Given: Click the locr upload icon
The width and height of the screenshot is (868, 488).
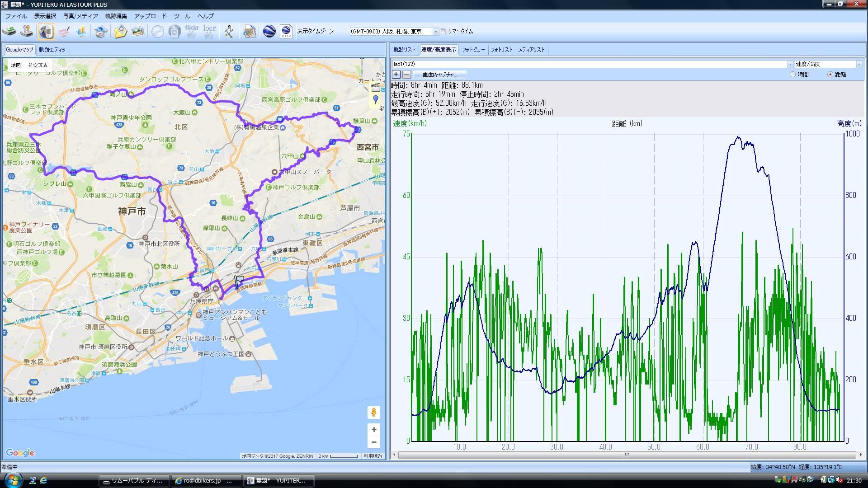Looking at the screenshot, I should (x=209, y=32).
